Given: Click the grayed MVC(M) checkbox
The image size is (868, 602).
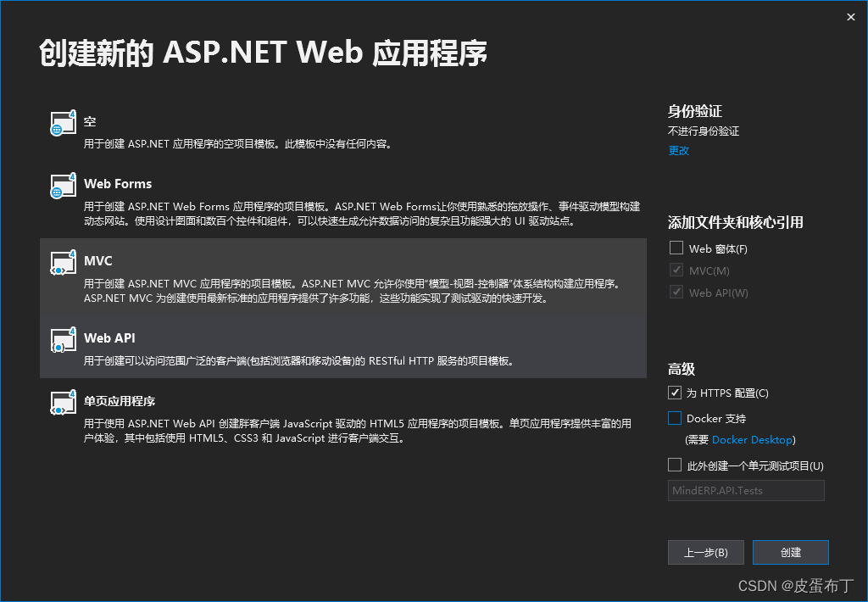Looking at the screenshot, I should [676, 270].
